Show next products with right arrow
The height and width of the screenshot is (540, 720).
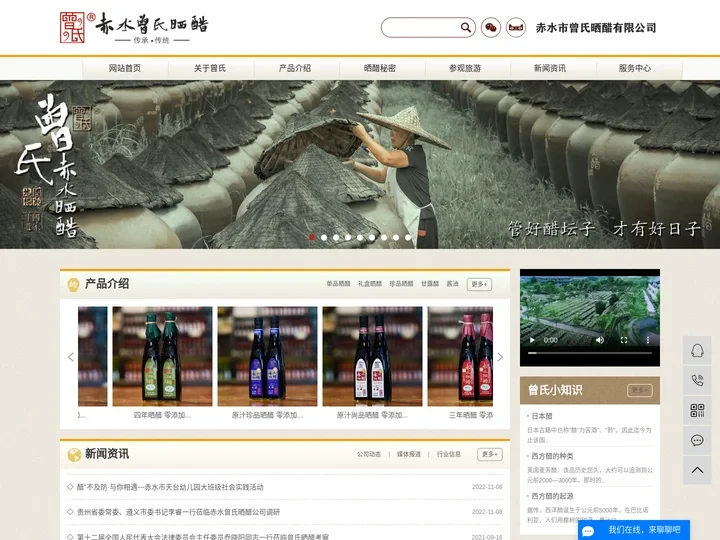[x=500, y=357]
